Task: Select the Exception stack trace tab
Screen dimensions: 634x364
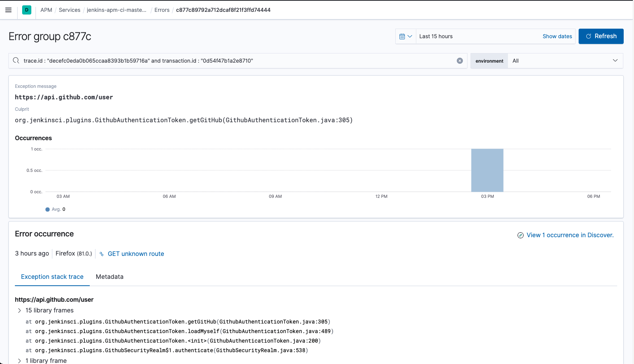Action: [52, 277]
